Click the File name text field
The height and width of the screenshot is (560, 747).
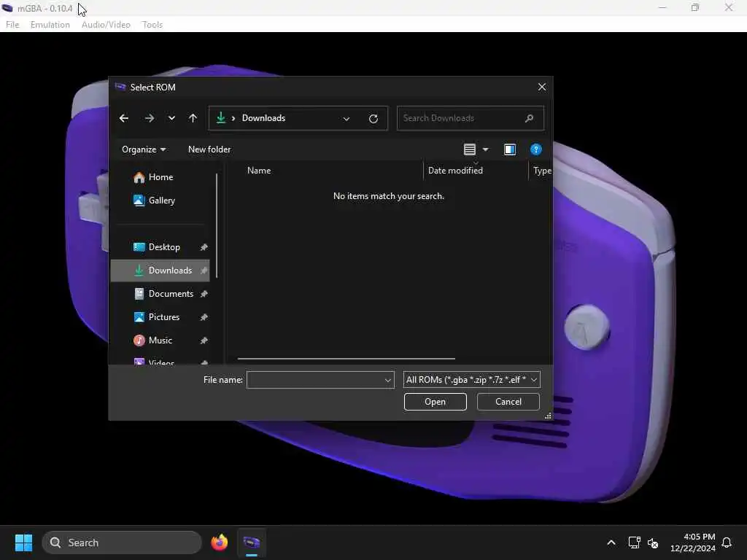click(x=315, y=380)
